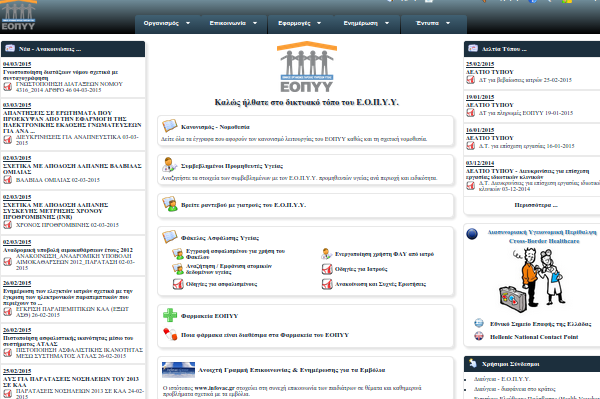Open the Ενημέρωση menu

tap(367, 23)
